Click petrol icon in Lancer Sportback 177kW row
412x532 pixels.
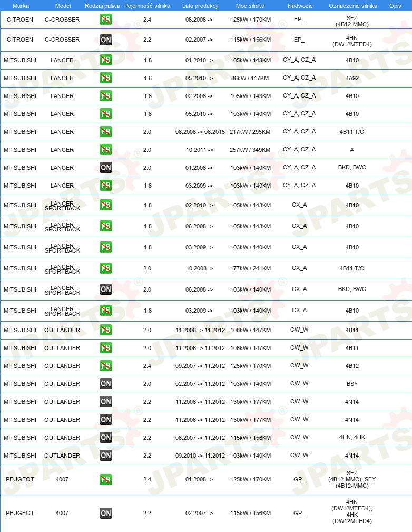(106, 268)
